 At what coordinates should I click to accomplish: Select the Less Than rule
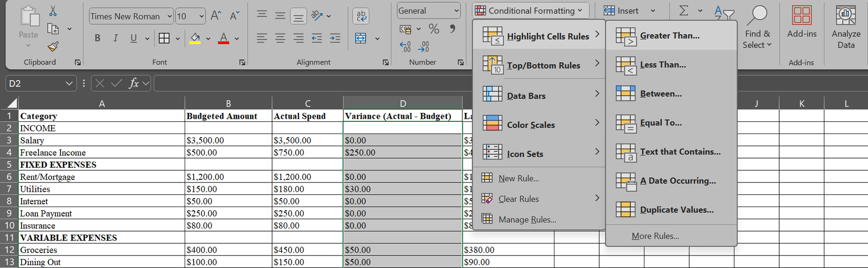click(671, 65)
